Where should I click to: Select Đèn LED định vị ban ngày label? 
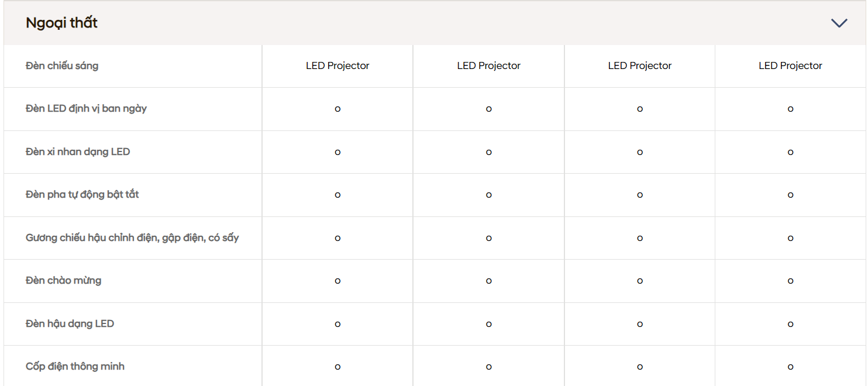pyautogui.click(x=86, y=109)
